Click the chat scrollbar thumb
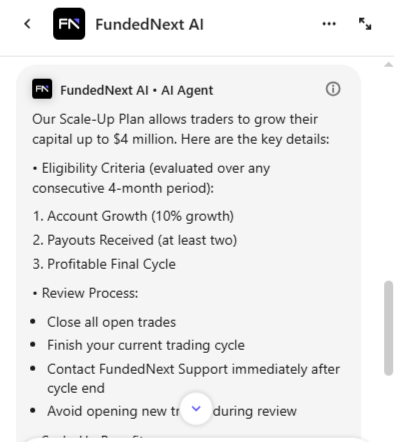 [x=388, y=328]
